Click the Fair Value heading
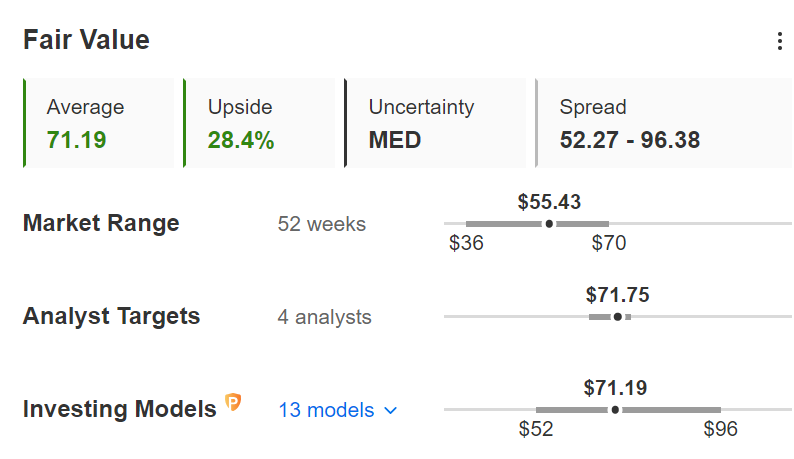The height and width of the screenshot is (459, 794). click(87, 40)
